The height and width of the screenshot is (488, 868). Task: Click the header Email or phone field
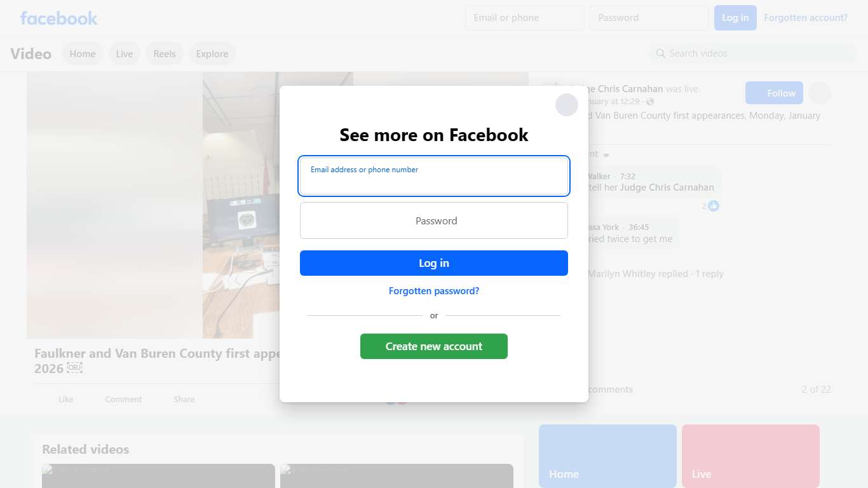pyautogui.click(x=525, y=18)
